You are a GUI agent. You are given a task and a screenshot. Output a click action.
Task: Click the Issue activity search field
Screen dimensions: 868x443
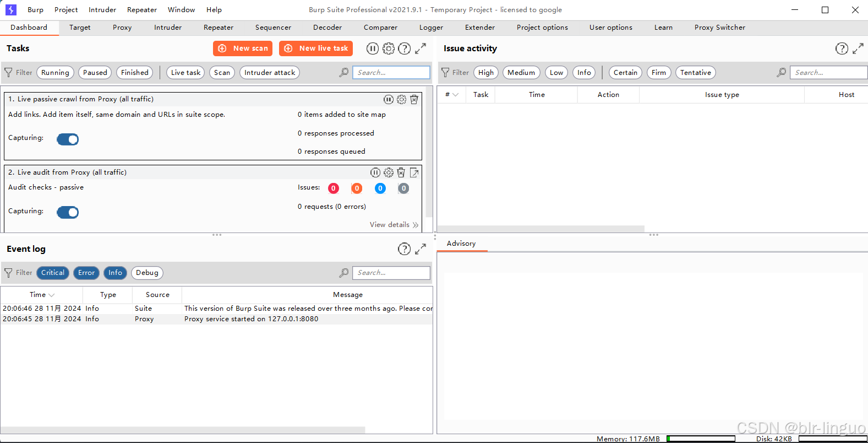pos(829,73)
